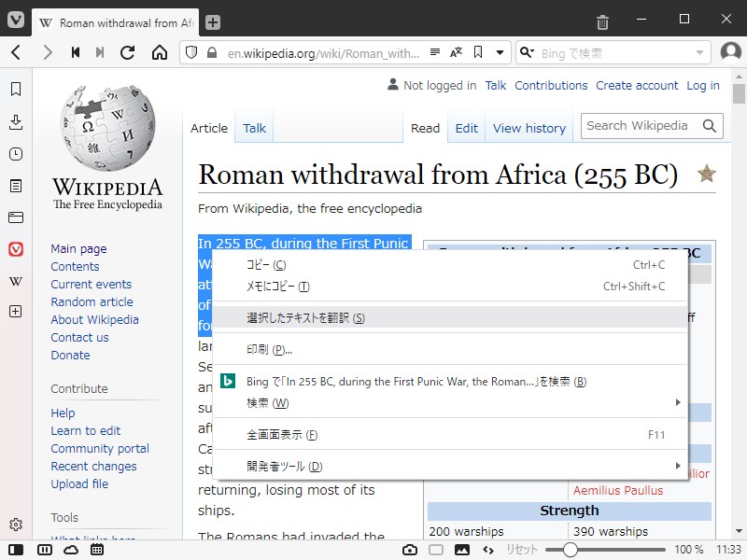This screenshot has width=747, height=560.
Task: Select コピー (C) from context menu
Action: tap(449, 265)
